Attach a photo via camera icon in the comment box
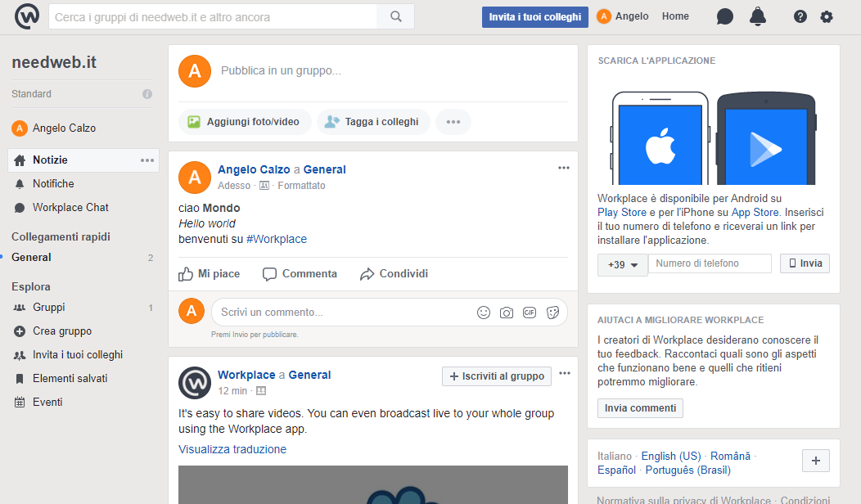This screenshot has width=861, height=504. (x=507, y=313)
